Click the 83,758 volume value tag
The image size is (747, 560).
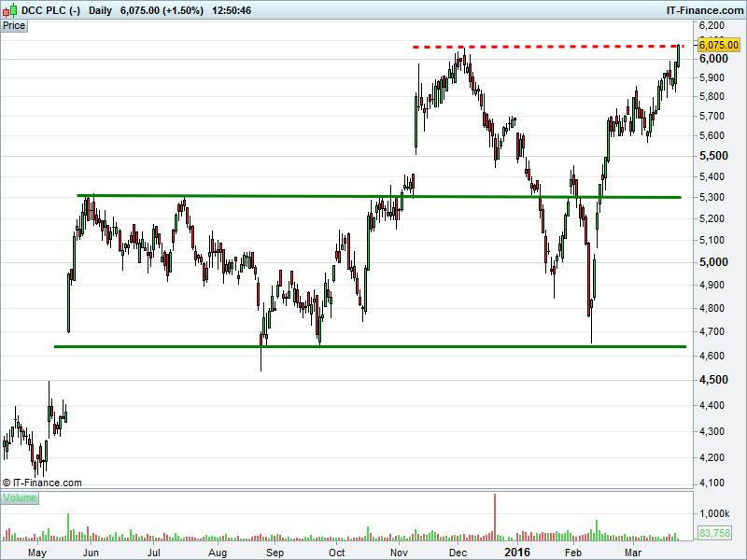point(714,533)
